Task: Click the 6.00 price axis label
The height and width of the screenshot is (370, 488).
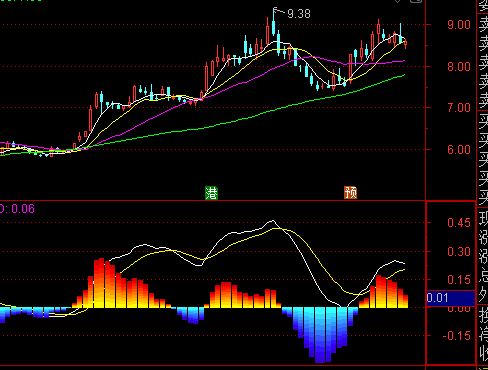Action: pos(459,149)
